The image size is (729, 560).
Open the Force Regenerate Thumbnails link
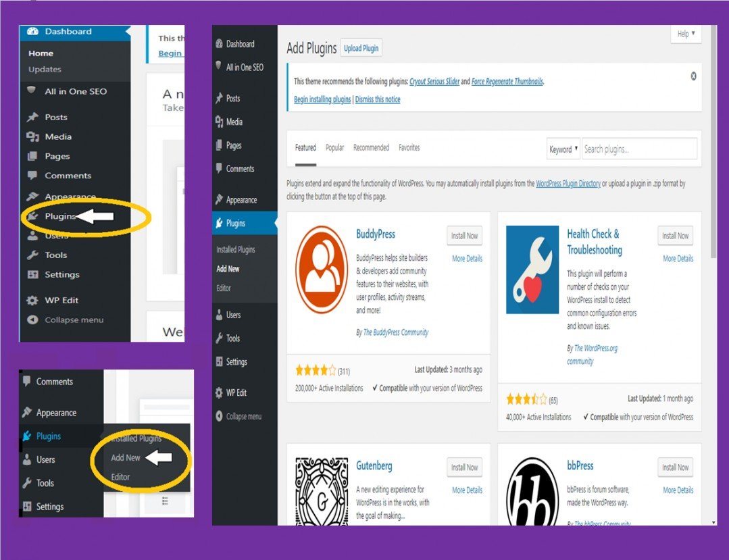click(507, 81)
